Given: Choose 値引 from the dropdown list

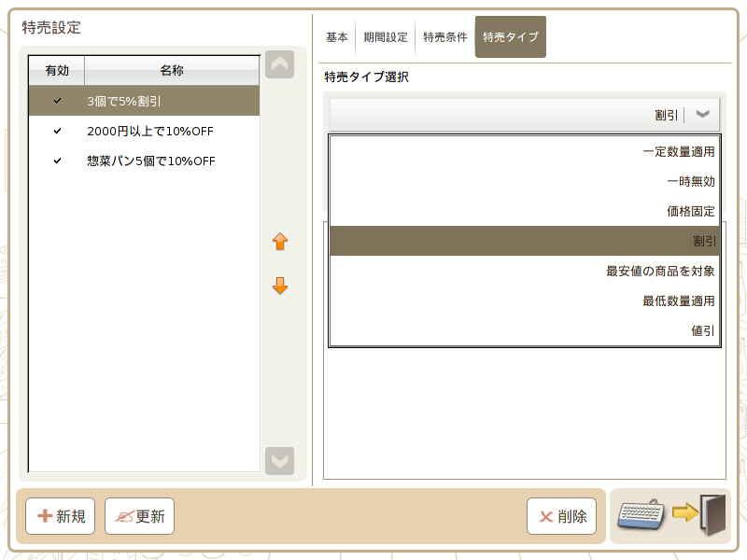Looking at the screenshot, I should pyautogui.click(x=525, y=330).
